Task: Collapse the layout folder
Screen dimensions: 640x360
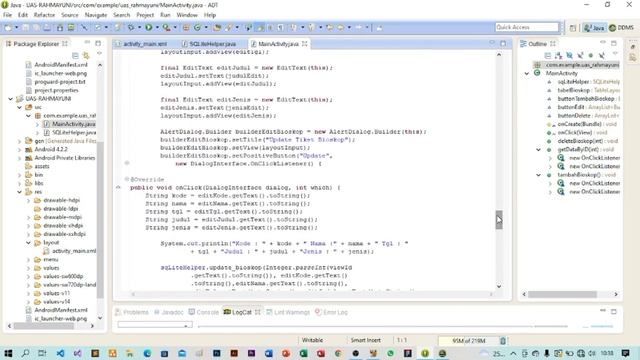Action: (x=28, y=243)
